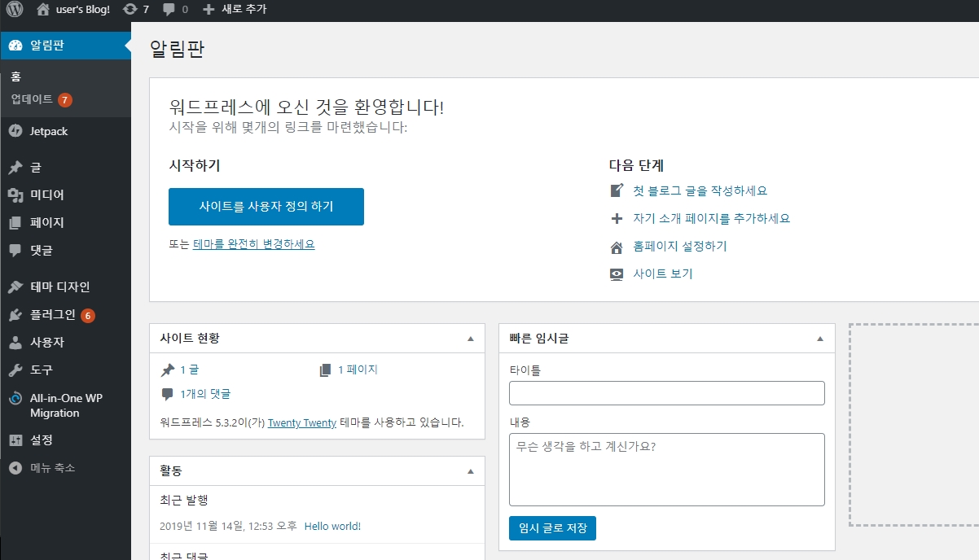
Task: Click the 임시 글로 저장 button
Action: click(x=552, y=527)
